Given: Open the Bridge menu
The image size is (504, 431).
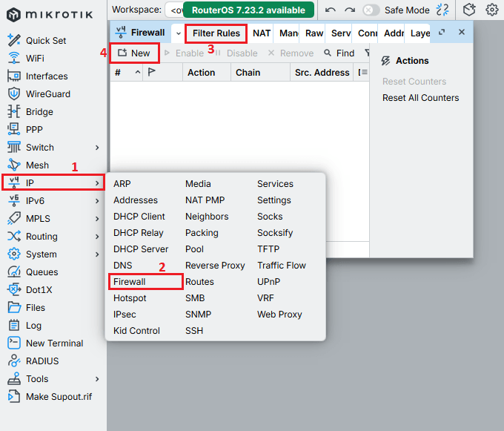Looking at the screenshot, I should [x=30, y=111].
